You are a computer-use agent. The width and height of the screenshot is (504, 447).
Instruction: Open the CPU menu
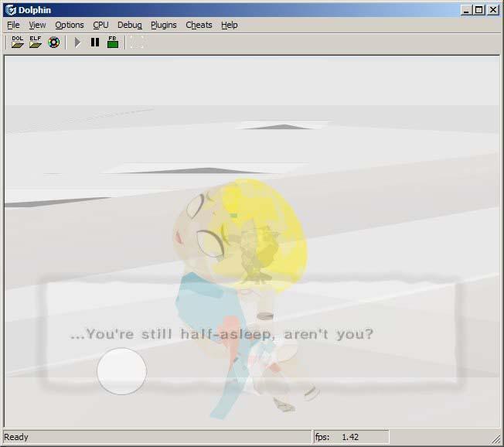[x=100, y=25]
